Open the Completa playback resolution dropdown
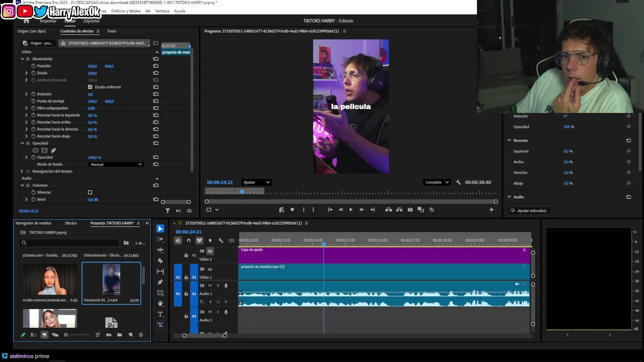 [x=436, y=182]
